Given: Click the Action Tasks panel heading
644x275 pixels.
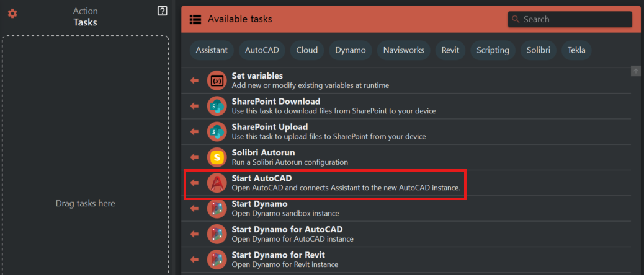Looking at the screenshot, I should pyautogui.click(x=86, y=17).
